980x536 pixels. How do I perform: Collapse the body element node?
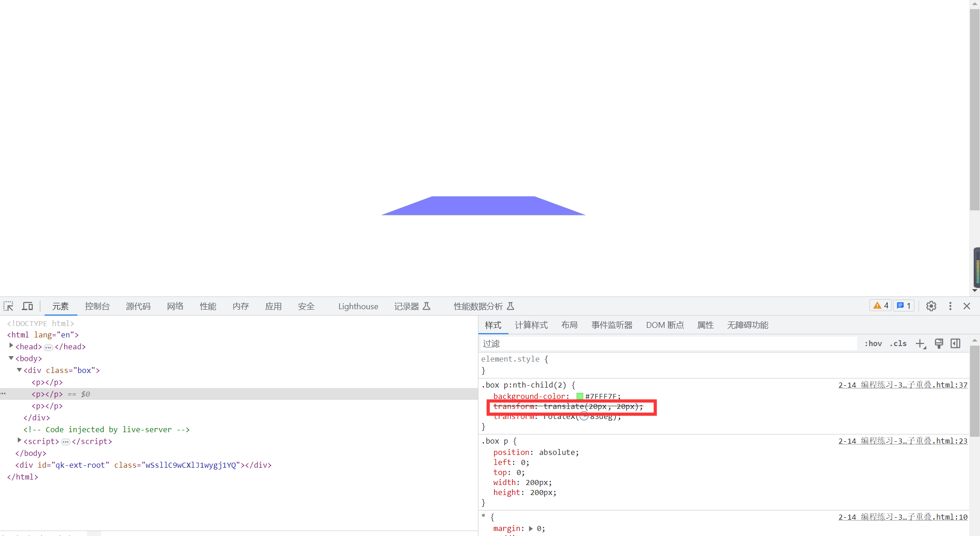11,358
